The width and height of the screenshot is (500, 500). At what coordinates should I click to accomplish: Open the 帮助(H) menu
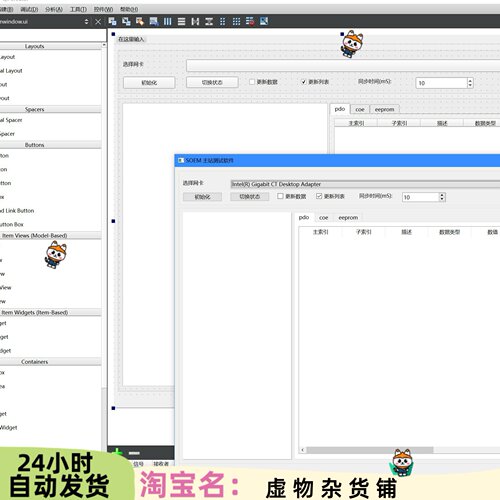point(129,9)
